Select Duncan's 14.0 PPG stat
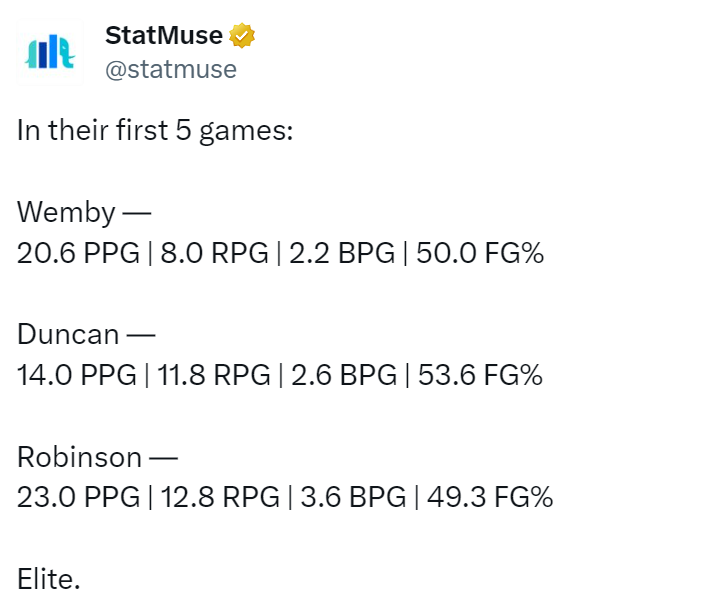 pyautogui.click(x=76, y=376)
